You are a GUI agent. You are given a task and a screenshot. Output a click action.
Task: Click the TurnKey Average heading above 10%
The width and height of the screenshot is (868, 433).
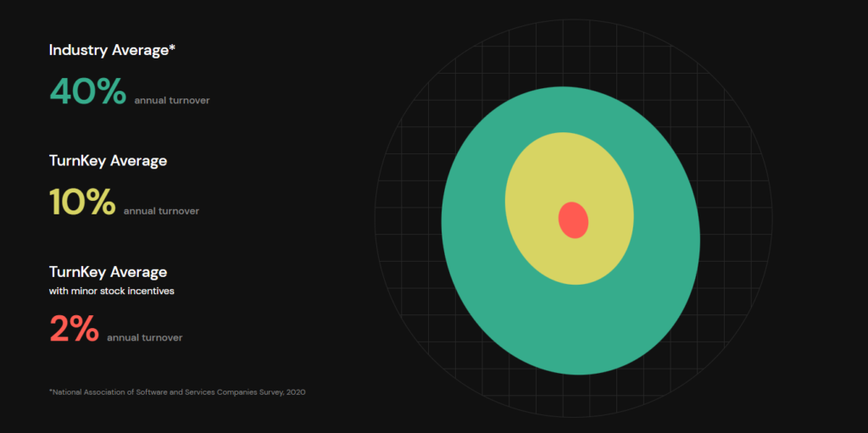pyautogui.click(x=108, y=160)
